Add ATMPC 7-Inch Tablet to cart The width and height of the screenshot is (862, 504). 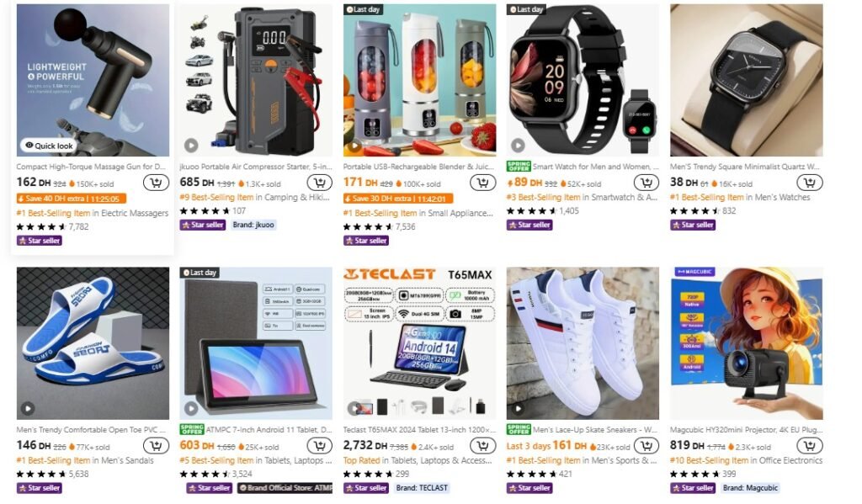[319, 446]
